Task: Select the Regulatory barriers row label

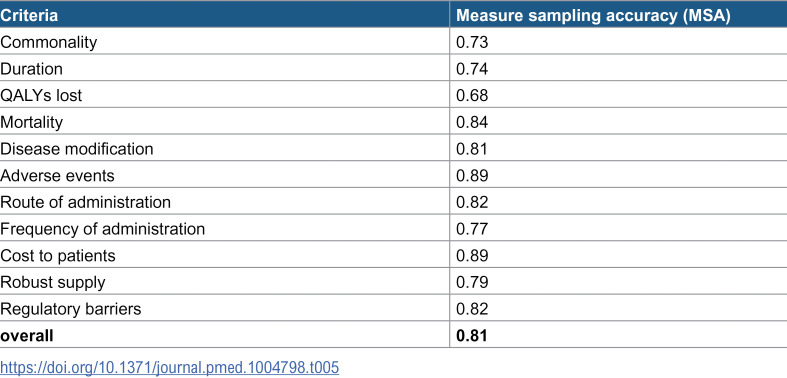Action: [70, 309]
